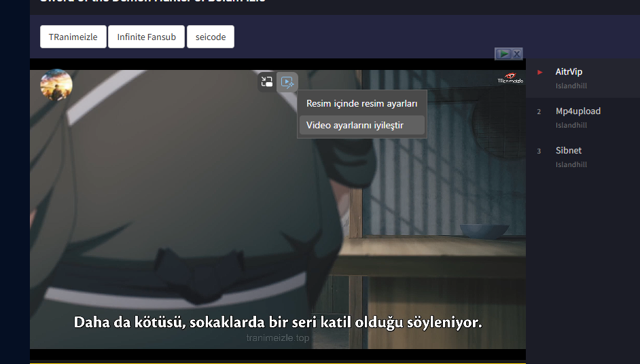Click the TRanimeizle logo on the video
640x364 pixels.
pyautogui.click(x=510, y=78)
